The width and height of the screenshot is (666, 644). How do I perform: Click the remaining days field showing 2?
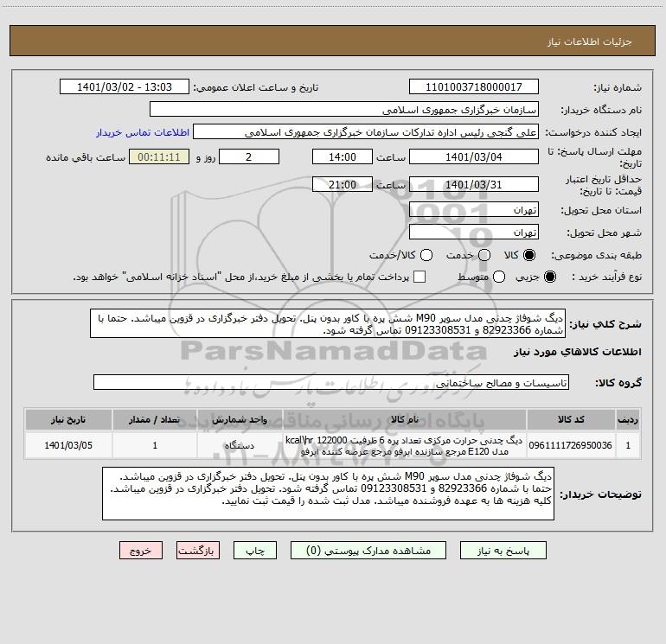249,156
